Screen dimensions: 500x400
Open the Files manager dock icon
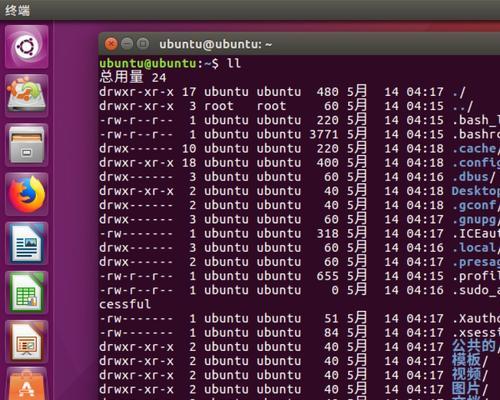[27, 145]
